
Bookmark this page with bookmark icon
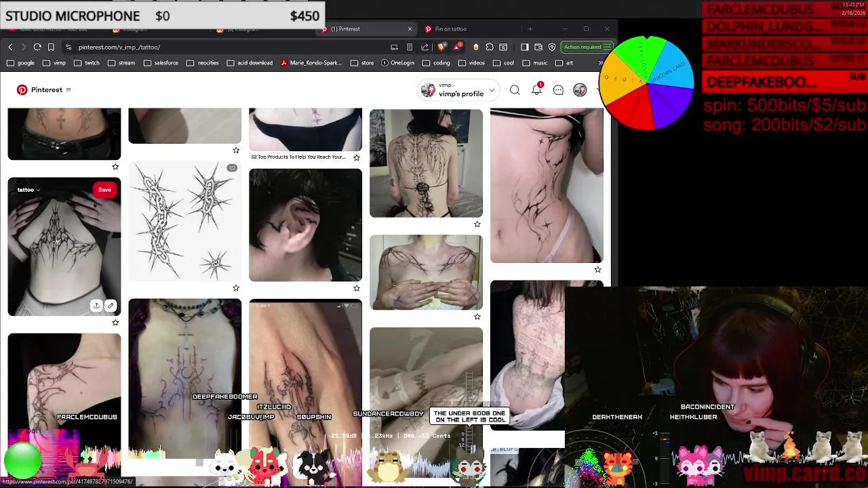tap(51, 47)
